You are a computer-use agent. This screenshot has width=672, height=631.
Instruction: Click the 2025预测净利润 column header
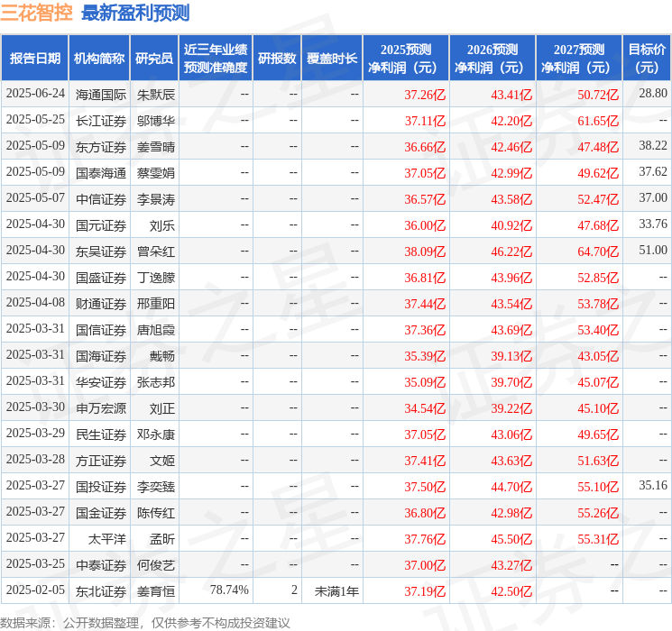coord(406,59)
